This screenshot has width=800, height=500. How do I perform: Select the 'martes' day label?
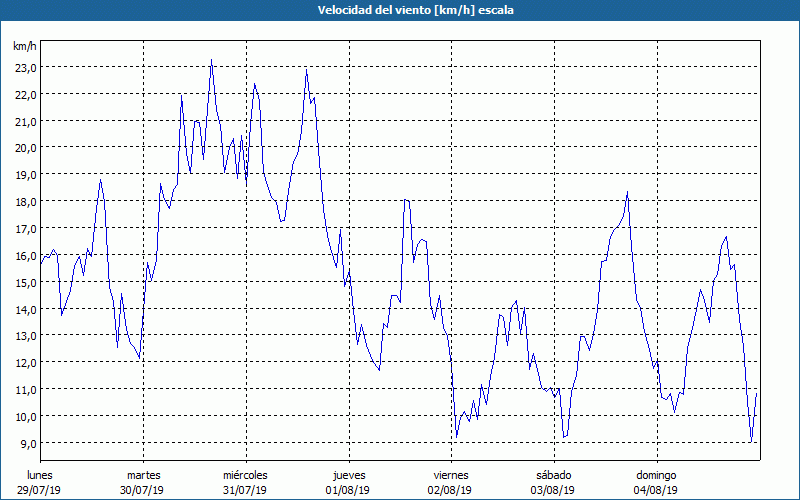144,475
